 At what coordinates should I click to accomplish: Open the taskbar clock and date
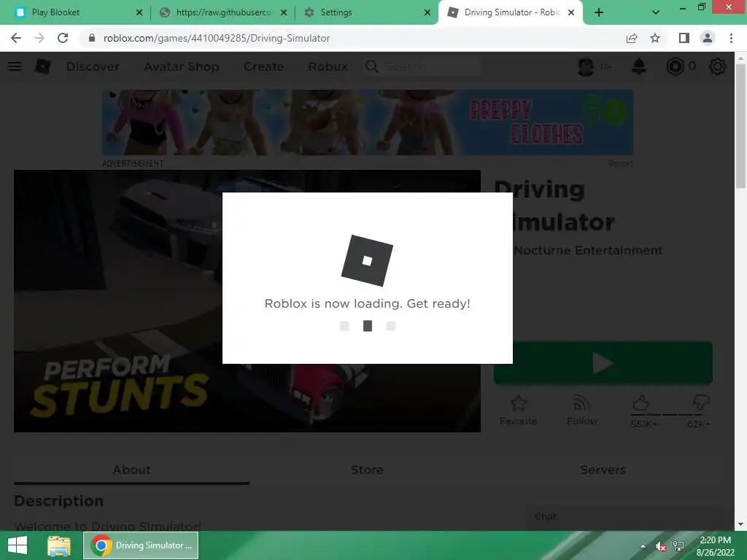[715, 546]
